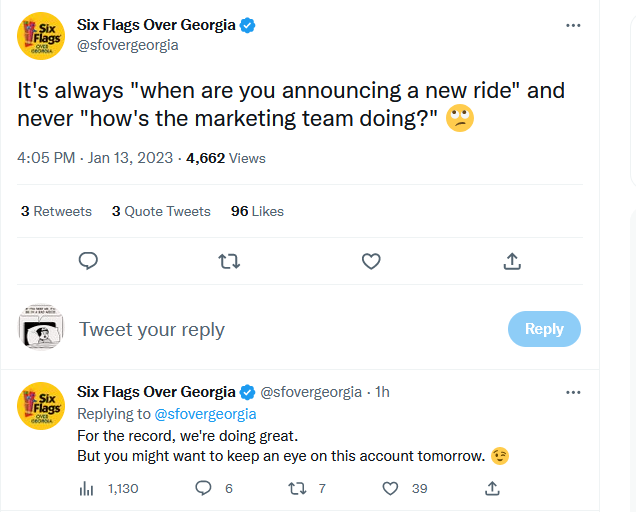Viewport: 636px width, 512px height.
Task: Like the reply tweet with 39 likes
Action: pyautogui.click(x=390, y=488)
